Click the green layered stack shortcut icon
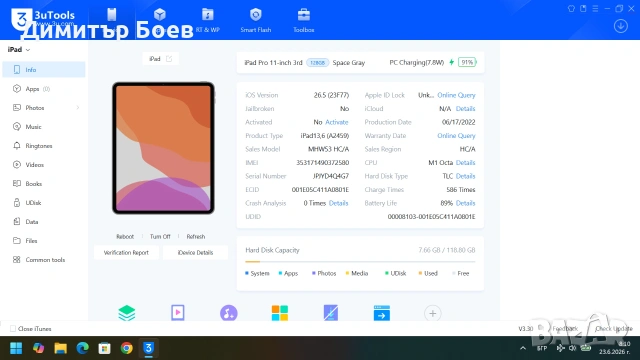This screenshot has height=360, width=640. click(127, 313)
